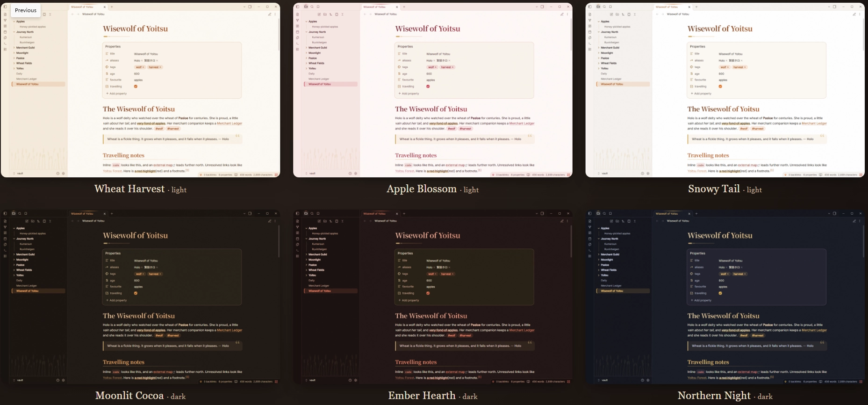Click the note scrollbar in Wheat Harvest
The height and width of the screenshot is (405, 868).
coord(279,35)
